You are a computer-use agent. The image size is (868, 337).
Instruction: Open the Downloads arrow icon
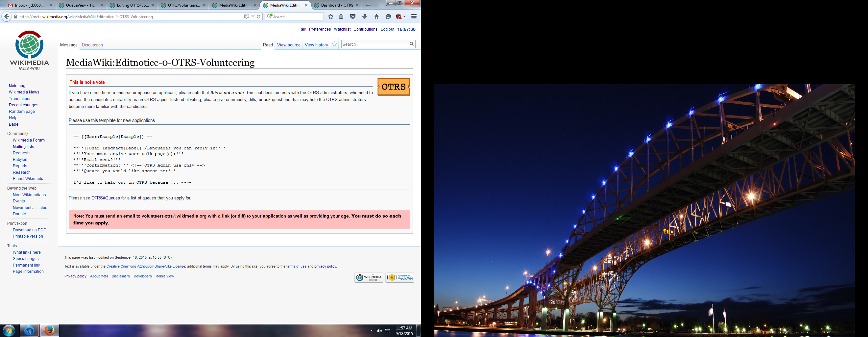(x=365, y=16)
